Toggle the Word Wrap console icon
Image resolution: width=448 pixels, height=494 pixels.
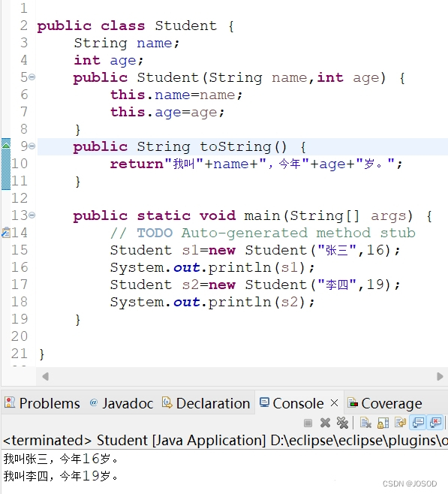[400, 423]
